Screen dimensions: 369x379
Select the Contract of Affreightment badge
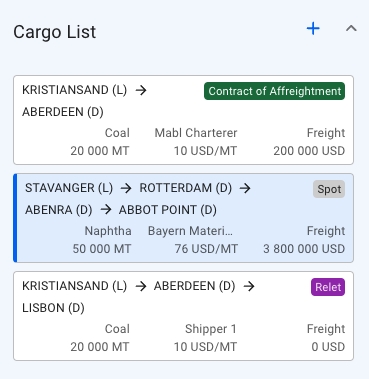[x=275, y=91]
